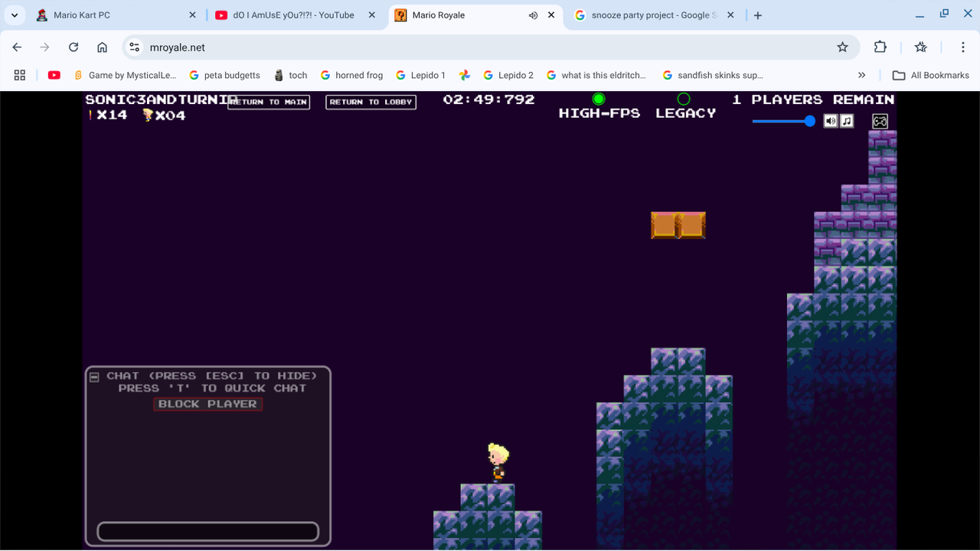Open the peta budgetts bookmark
Image resolution: width=980 pixels, height=551 pixels.
224,75
